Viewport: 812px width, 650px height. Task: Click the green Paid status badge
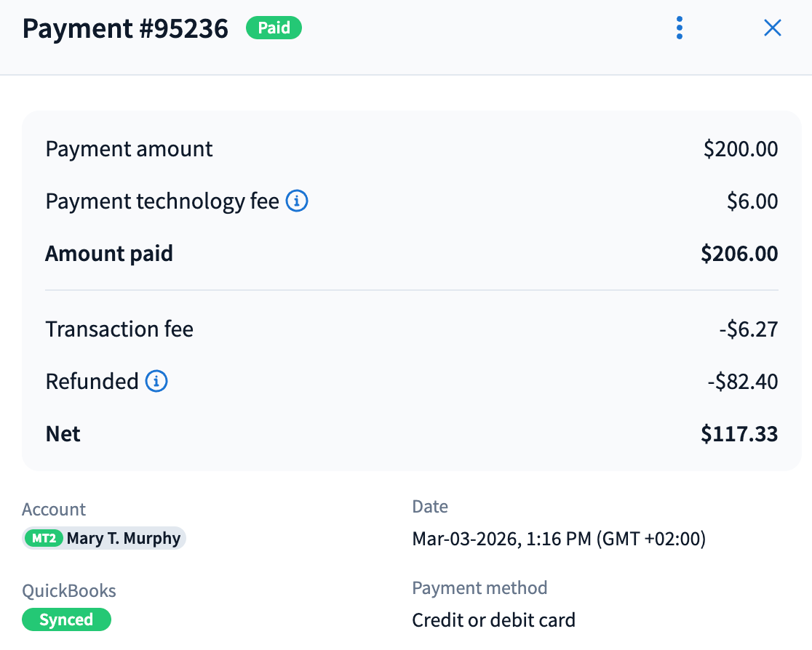274,28
